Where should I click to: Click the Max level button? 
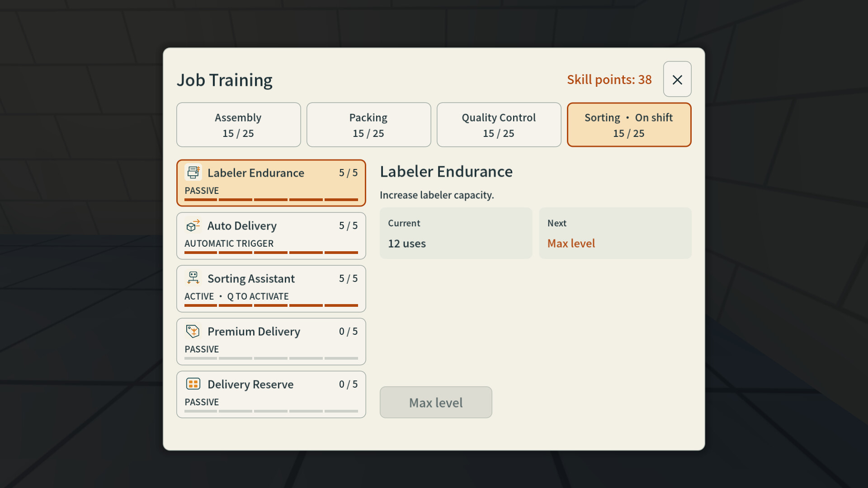(x=436, y=402)
